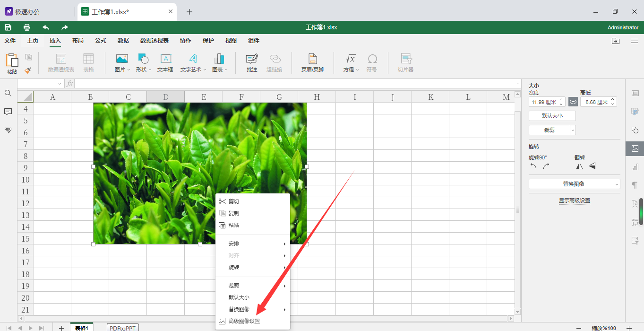The image size is (644, 331).
Task: Add a comment with 批注 icon
Action: coord(252,59)
